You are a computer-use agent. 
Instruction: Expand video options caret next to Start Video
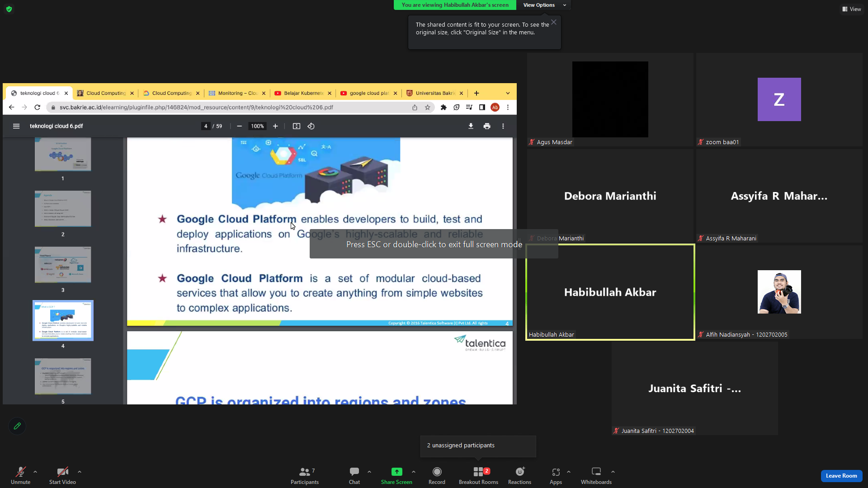[x=80, y=472]
